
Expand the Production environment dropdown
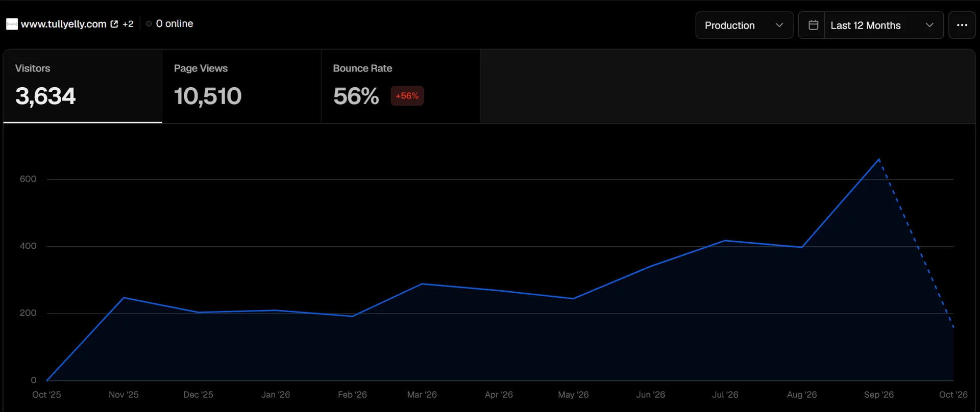point(744,25)
